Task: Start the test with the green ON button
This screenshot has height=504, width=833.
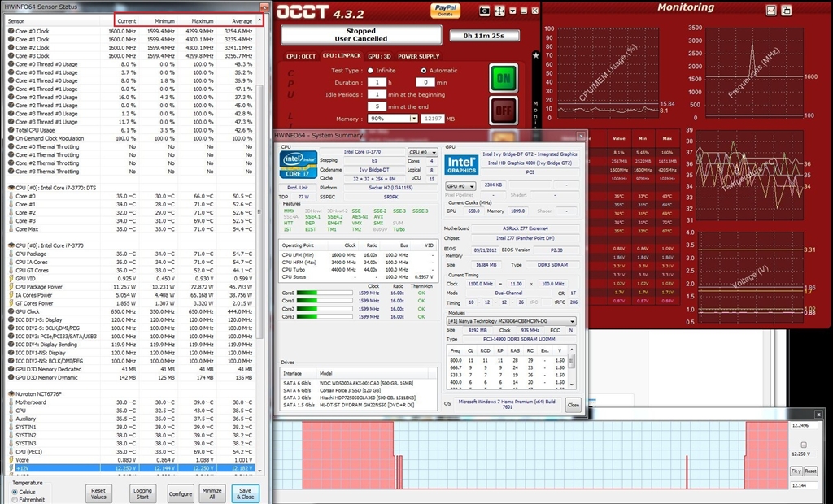Action: [503, 79]
